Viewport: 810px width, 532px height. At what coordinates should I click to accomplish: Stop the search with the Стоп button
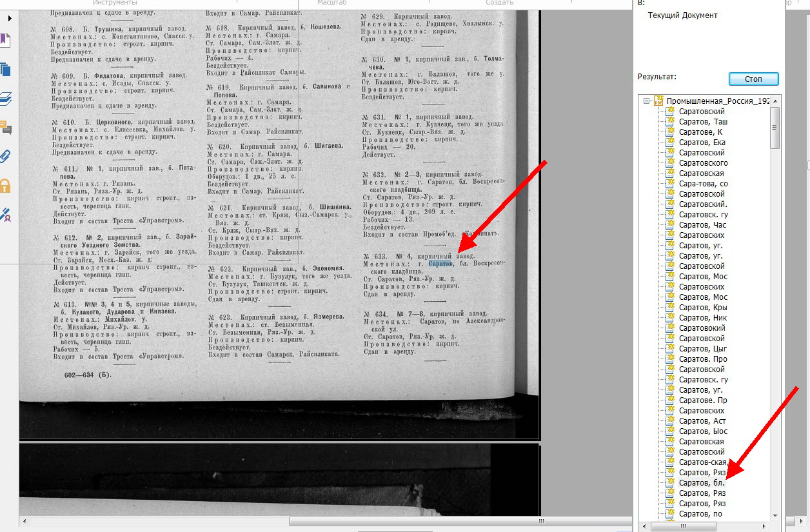pos(753,79)
